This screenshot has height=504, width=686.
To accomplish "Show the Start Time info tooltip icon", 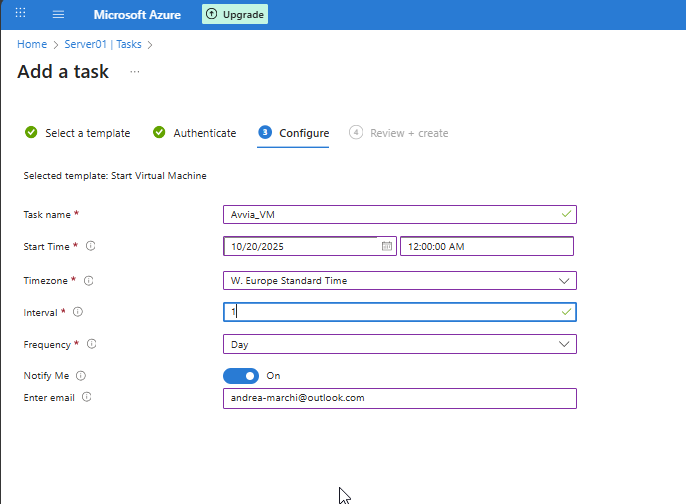I will pos(91,246).
